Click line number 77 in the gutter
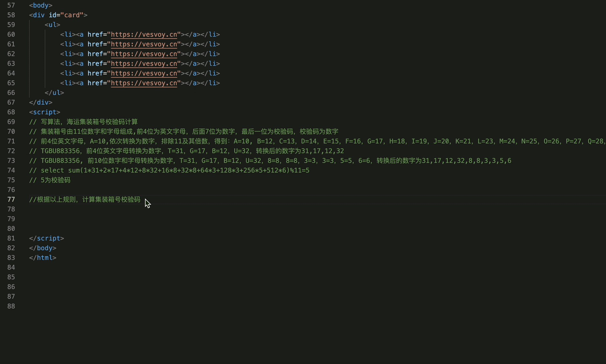Viewport: 606px width, 364px height. [11, 200]
